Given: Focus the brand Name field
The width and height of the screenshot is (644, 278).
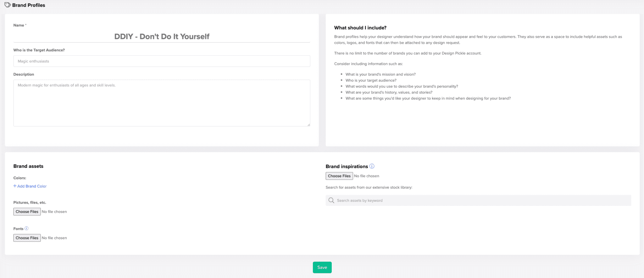Looking at the screenshot, I should [162, 37].
